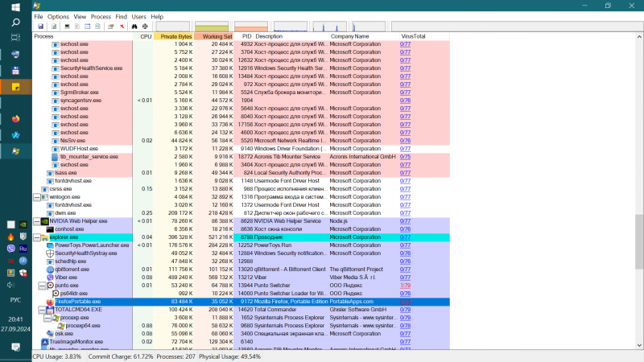Screen dimensions: 644x362
Task: Sort by the Process column header
Action: [x=83, y=36]
